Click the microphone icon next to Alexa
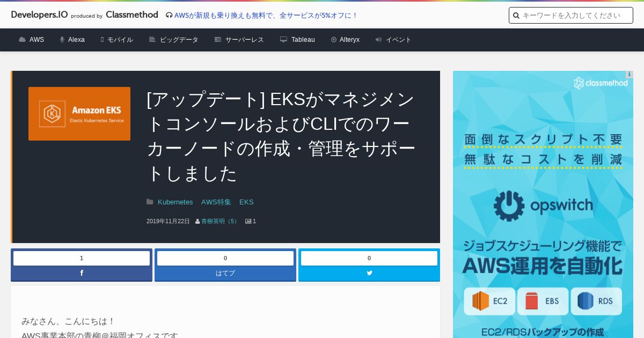644x338 pixels. [x=62, y=40]
